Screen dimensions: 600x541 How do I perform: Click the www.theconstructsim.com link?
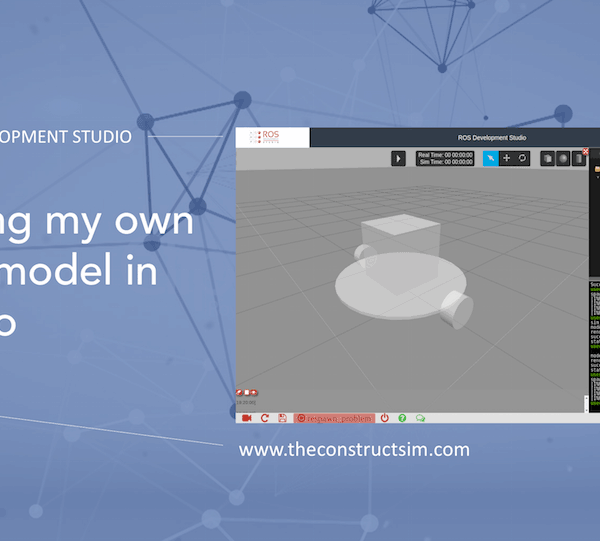(x=354, y=450)
